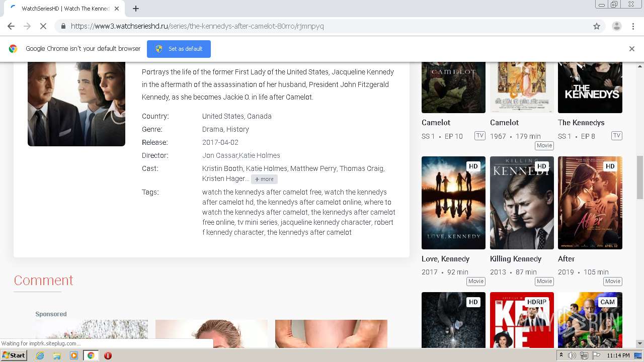Open the taskbar clock 11:14 PM

pos(618,355)
